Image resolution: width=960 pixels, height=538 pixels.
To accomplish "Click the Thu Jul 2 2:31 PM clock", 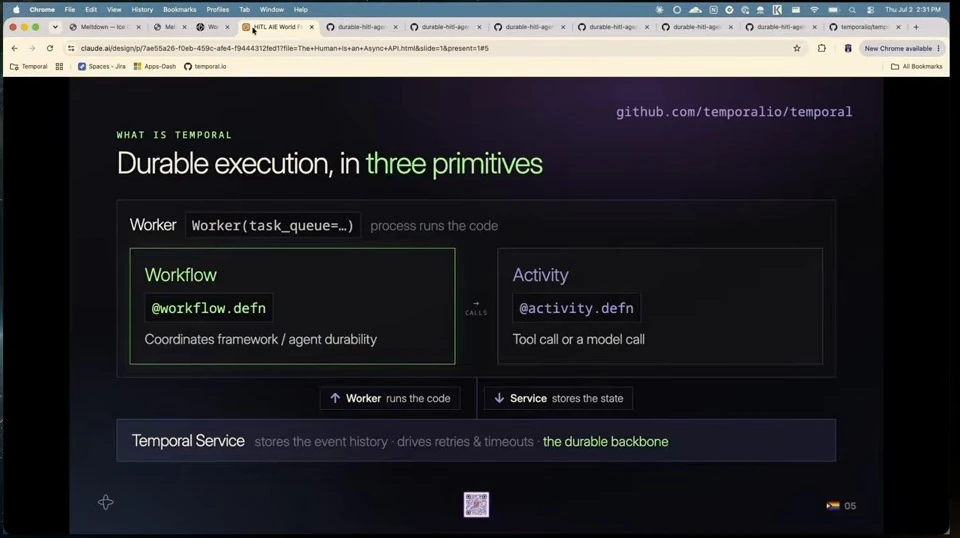I will [x=912, y=10].
